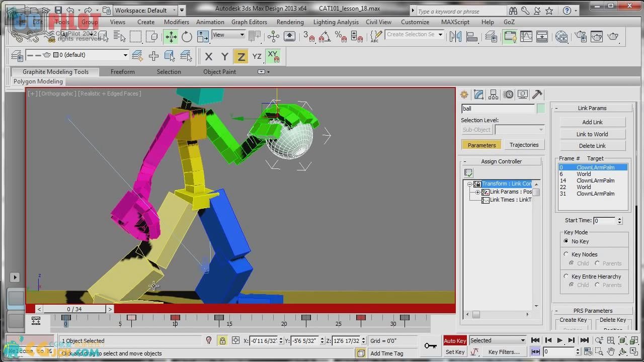Click the Link to World button
The width and height of the screenshot is (644, 362).
click(x=593, y=134)
